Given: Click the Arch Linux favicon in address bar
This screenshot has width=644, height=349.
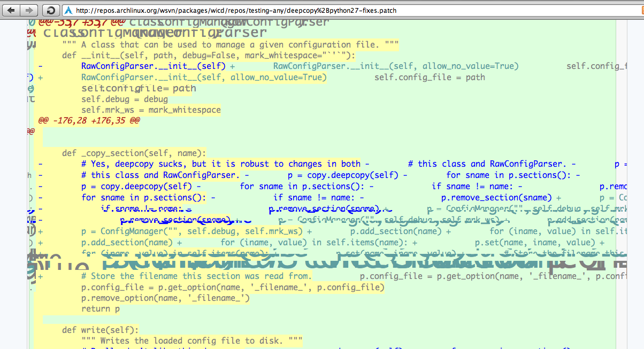Looking at the screenshot, I should click(x=68, y=10).
